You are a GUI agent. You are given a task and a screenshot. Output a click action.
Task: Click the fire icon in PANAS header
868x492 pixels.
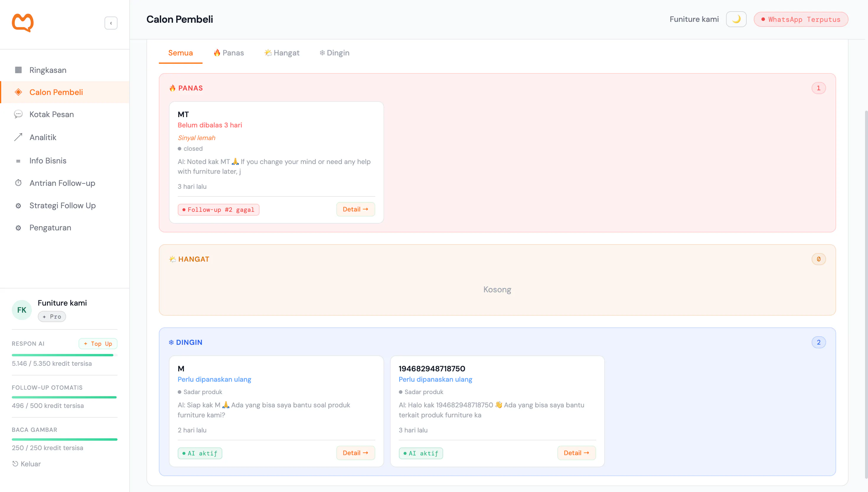click(172, 88)
